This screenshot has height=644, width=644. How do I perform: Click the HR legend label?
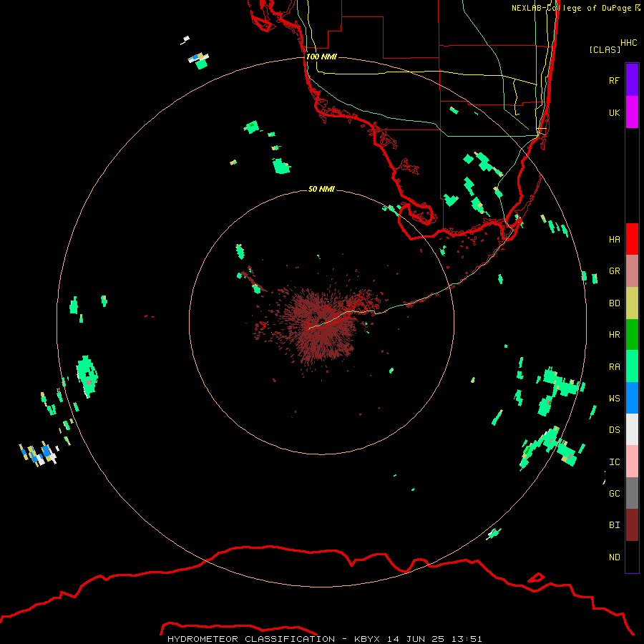click(x=614, y=335)
